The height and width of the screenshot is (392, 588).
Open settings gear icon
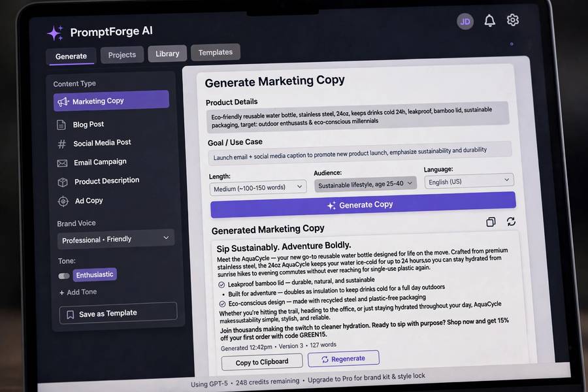tap(512, 20)
